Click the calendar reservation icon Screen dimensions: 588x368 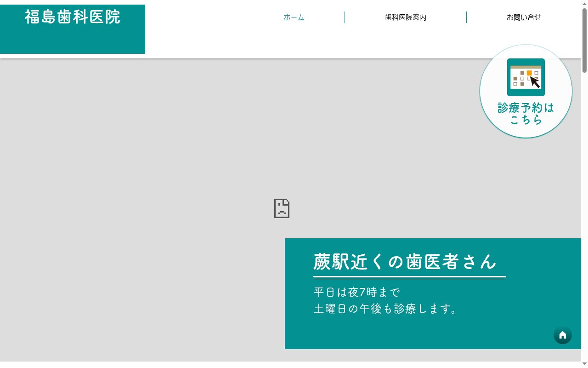tap(526, 77)
